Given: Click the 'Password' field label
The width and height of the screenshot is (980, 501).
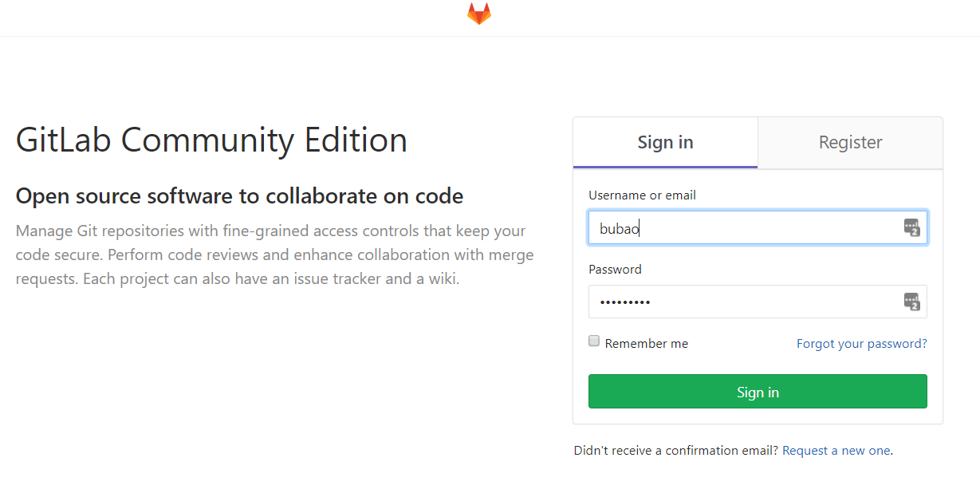Looking at the screenshot, I should (615, 270).
